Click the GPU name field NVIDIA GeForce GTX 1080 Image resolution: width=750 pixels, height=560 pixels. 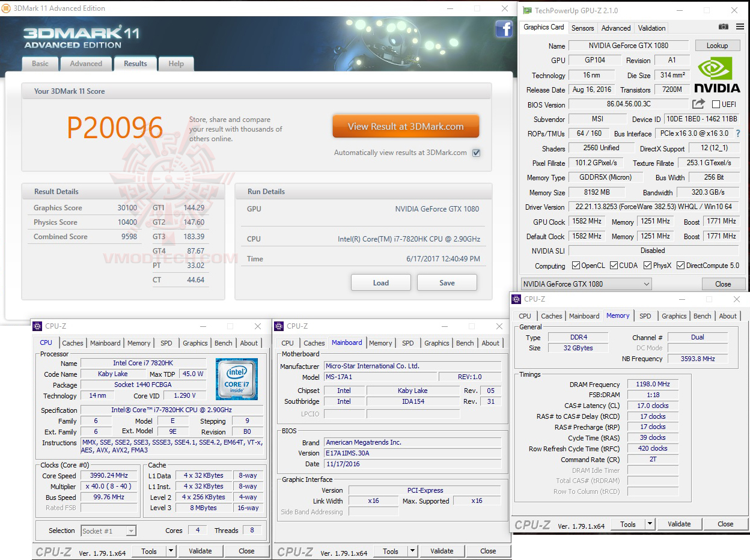pos(628,46)
